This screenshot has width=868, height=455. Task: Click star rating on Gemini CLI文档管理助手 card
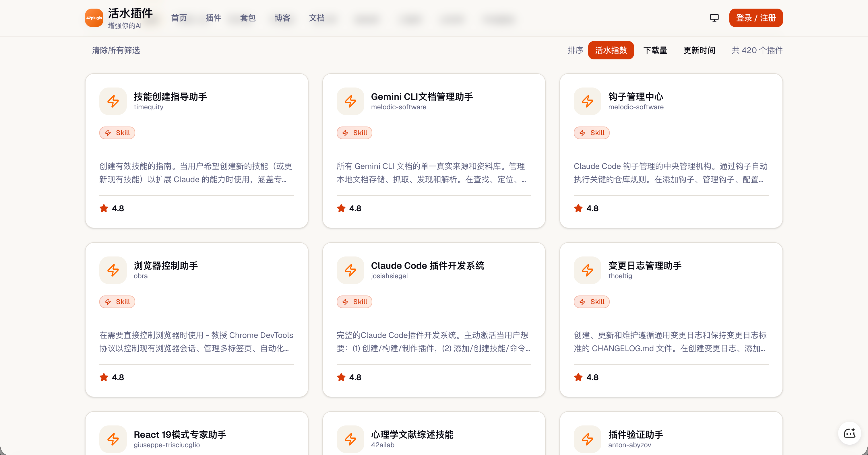point(341,209)
